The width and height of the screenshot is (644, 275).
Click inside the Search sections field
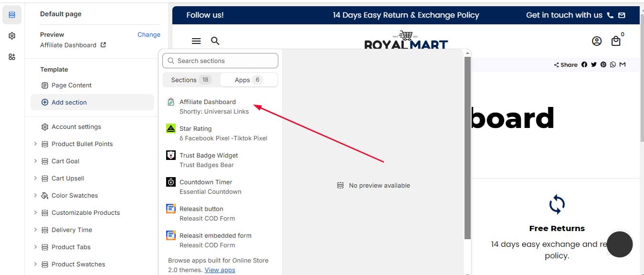click(220, 61)
